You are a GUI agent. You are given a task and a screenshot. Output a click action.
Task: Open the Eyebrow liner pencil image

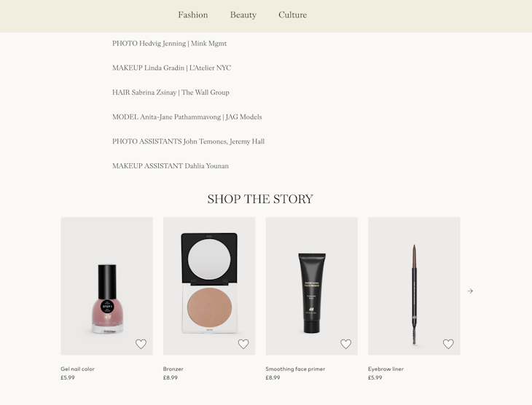click(x=414, y=286)
